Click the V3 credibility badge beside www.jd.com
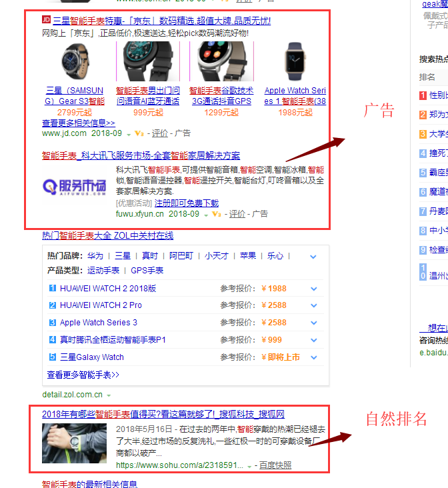 coord(139,133)
